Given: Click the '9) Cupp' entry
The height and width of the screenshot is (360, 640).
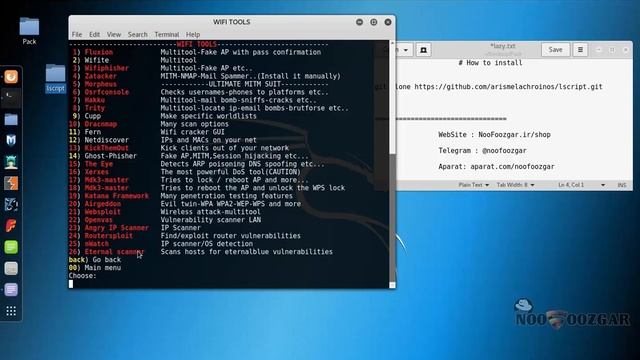Looking at the screenshot, I should pyautogui.click(x=87, y=116).
